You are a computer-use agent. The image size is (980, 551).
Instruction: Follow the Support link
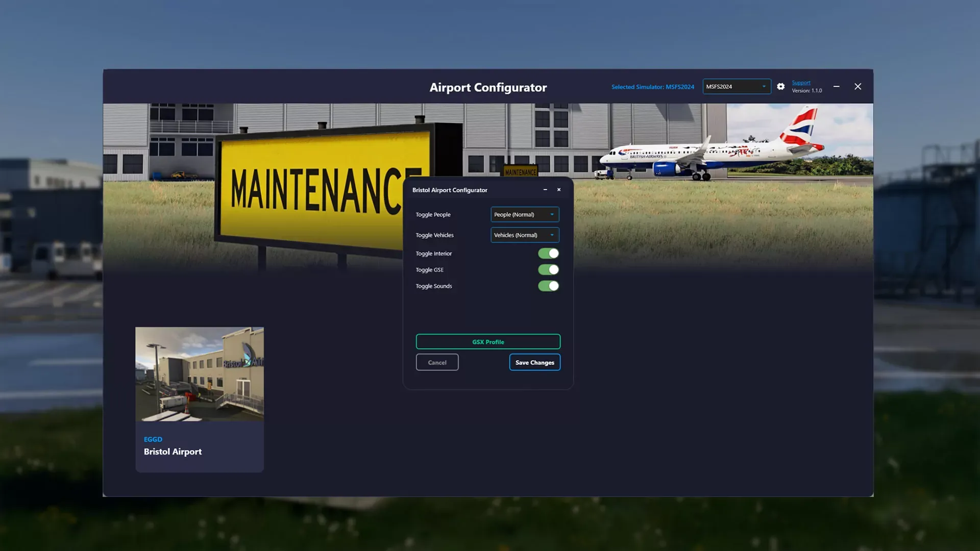click(x=801, y=83)
